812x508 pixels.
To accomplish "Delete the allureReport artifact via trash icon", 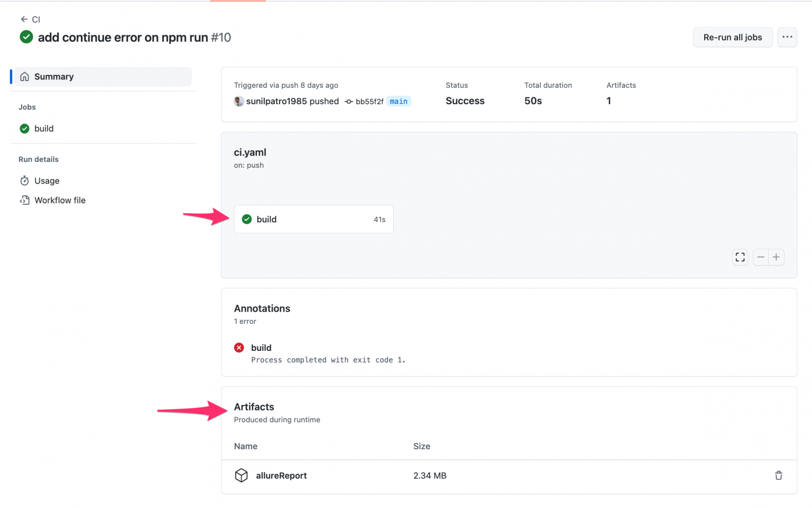I will [x=778, y=475].
